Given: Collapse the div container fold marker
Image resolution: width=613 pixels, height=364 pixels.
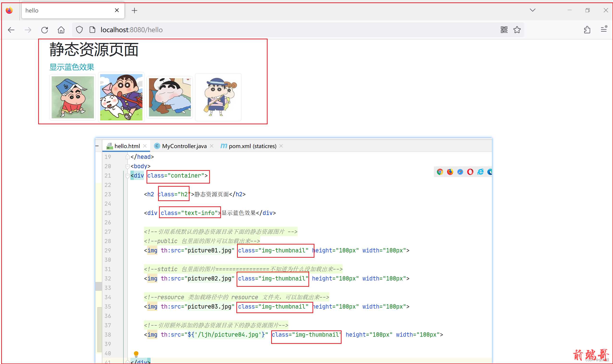Looking at the screenshot, I should tap(127, 176).
